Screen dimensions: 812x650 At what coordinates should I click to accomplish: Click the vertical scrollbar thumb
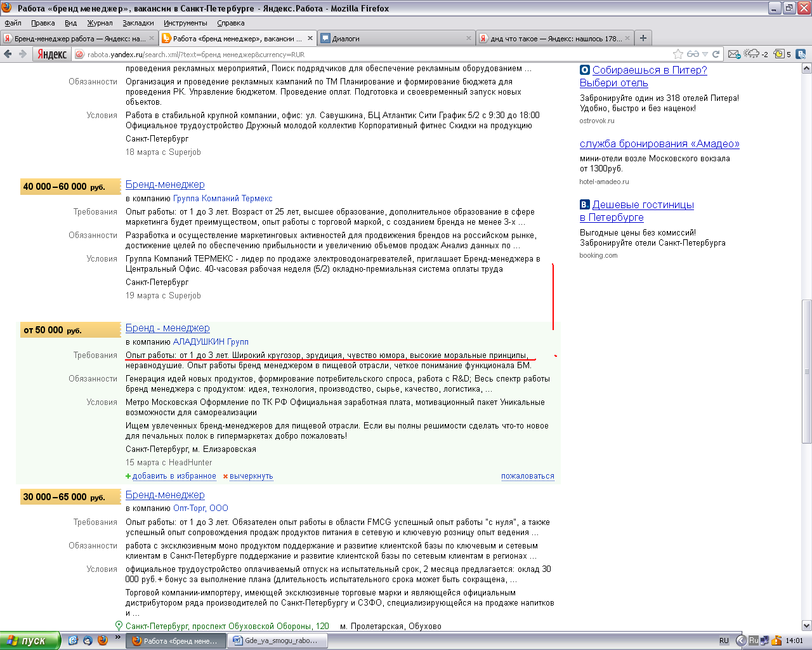[x=807, y=371]
